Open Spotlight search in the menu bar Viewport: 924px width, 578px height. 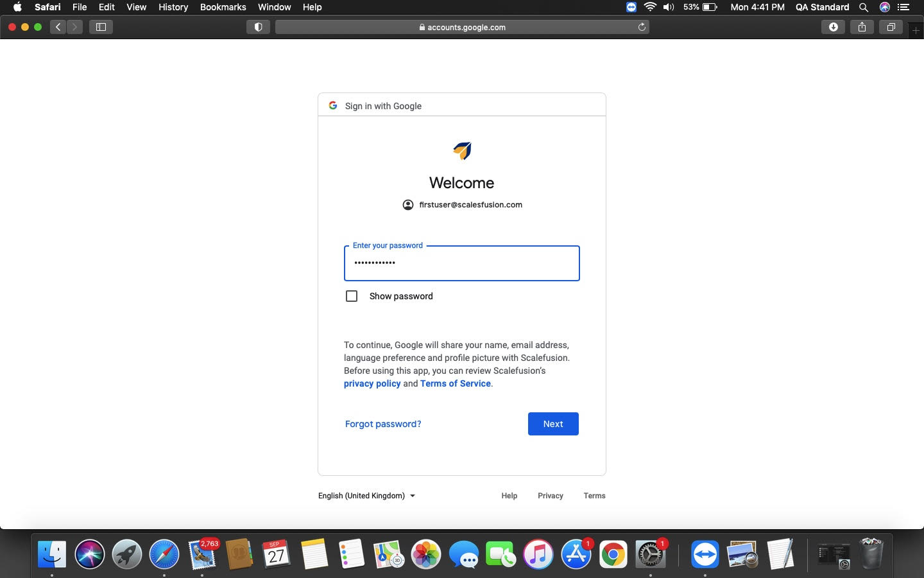pyautogui.click(x=864, y=7)
